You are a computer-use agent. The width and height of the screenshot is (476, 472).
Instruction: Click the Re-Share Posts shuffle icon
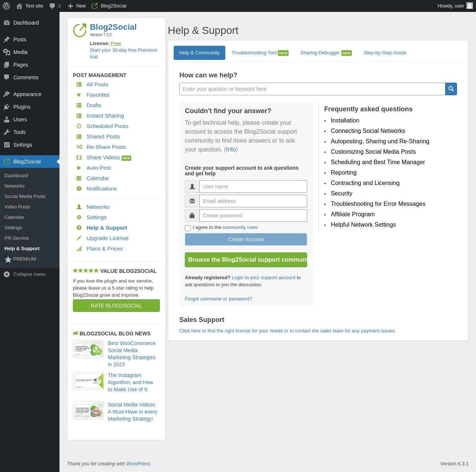click(x=79, y=147)
